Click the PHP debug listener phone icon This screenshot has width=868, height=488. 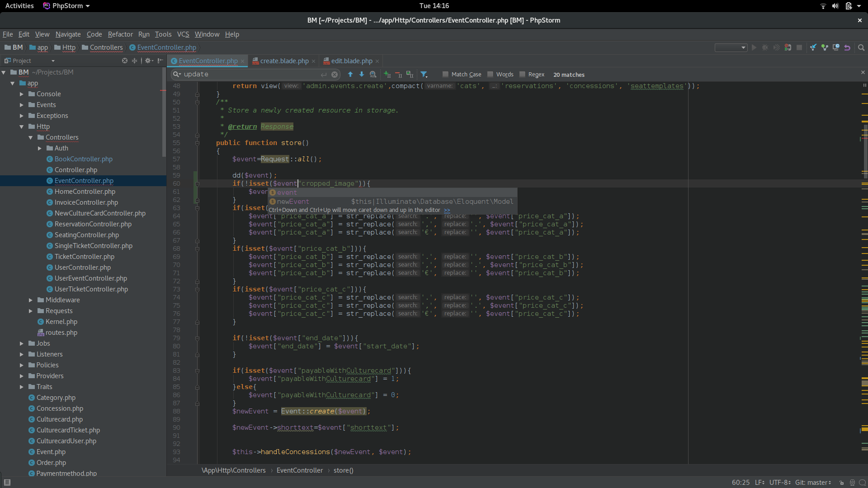(788, 47)
